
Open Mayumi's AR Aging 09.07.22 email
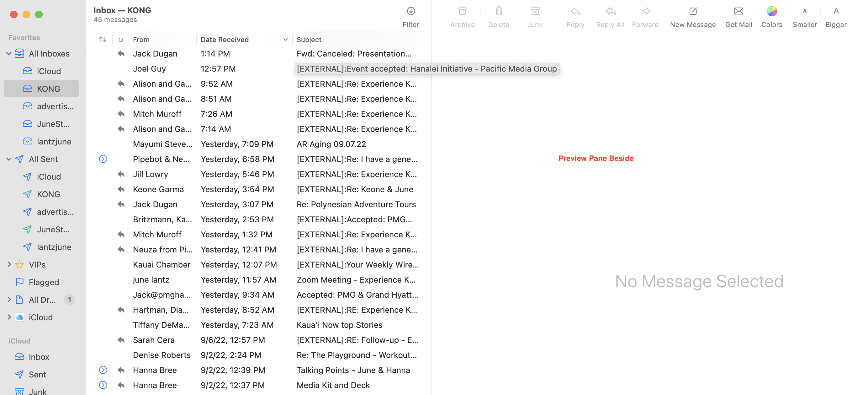coord(331,144)
